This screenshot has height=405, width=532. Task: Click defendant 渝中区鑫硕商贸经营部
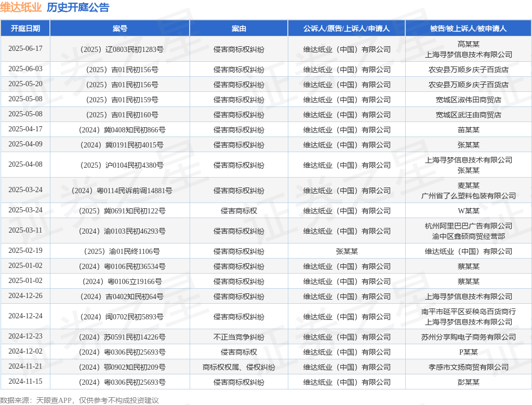[469, 236]
